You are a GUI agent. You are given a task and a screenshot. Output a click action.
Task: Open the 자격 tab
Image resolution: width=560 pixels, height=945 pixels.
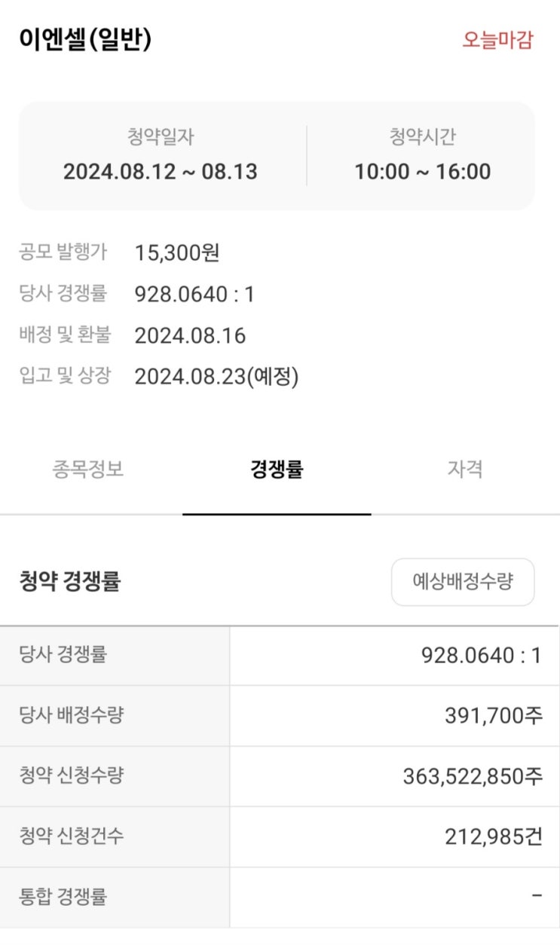465,469
